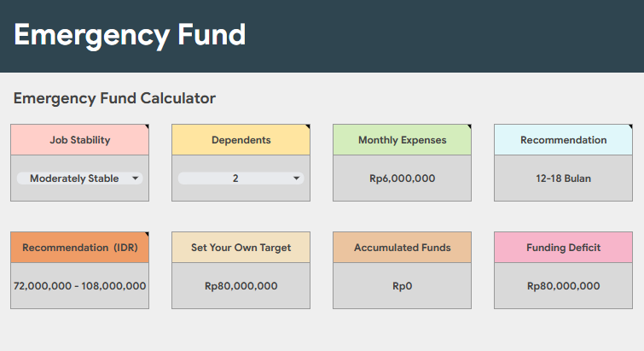This screenshot has height=351, width=644.
Task: Click the Set Your Own Target amount
Action: coord(241,286)
